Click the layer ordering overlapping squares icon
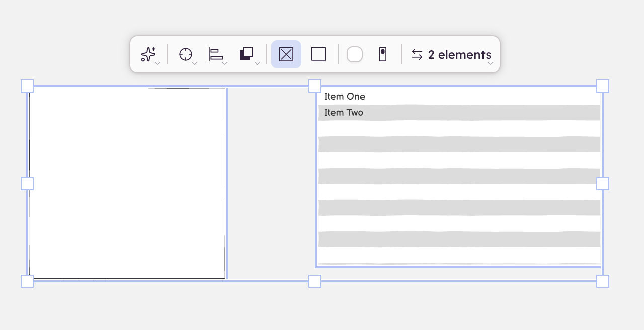Image resolution: width=644 pixels, height=330 pixels. click(247, 54)
